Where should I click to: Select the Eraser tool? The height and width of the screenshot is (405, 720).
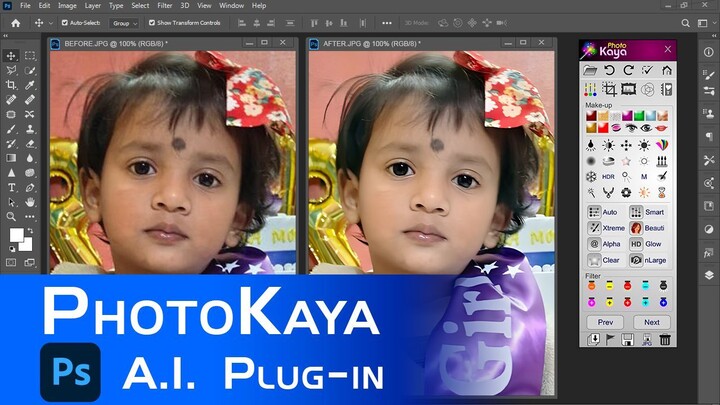(x=30, y=144)
